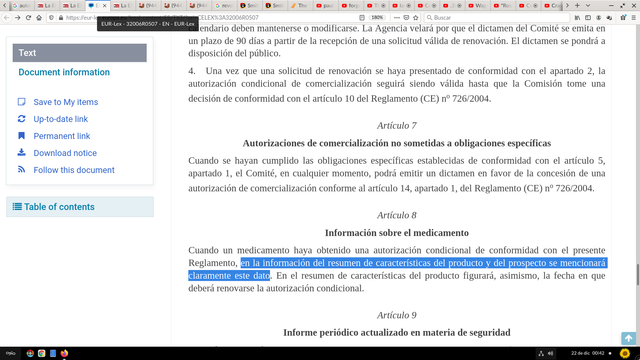The image size is (640, 360).
Task: Open the volume tray icon
Action: tap(550, 353)
